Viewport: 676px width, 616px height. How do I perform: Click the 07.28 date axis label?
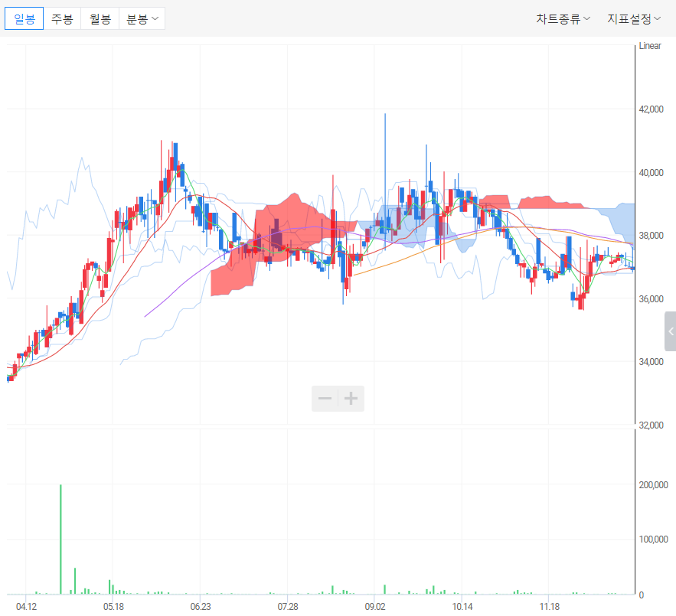click(288, 607)
